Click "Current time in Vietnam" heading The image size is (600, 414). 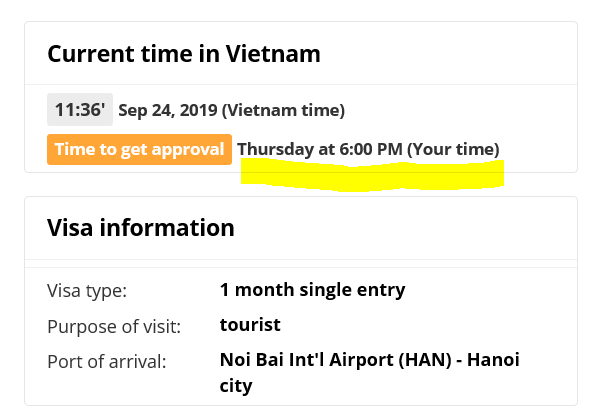184,53
